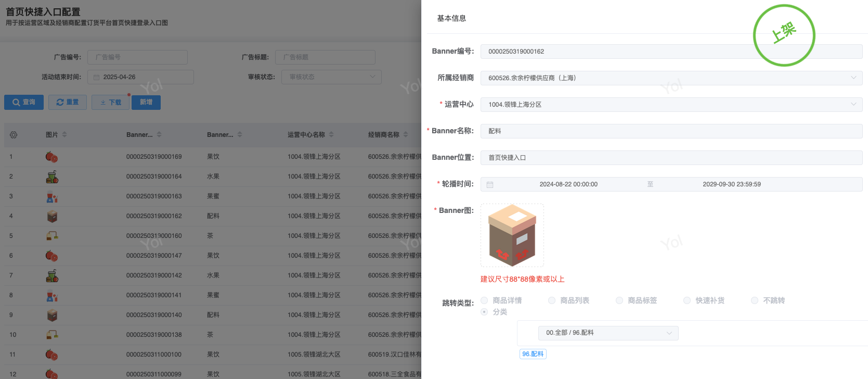Click the sort arrows beside 图片 column
868x379 pixels.
click(64, 134)
